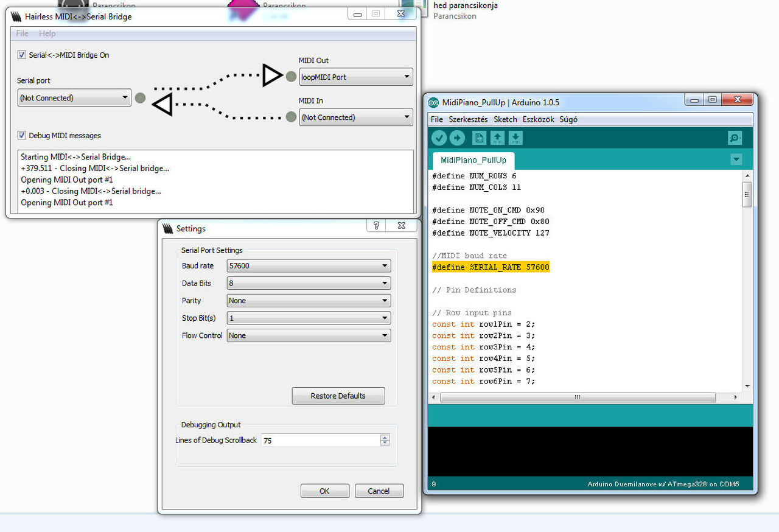This screenshot has height=532, width=779.
Task: Click the 'Starting MIDI<->Serial Bridge...' debug line
Action: click(75, 157)
